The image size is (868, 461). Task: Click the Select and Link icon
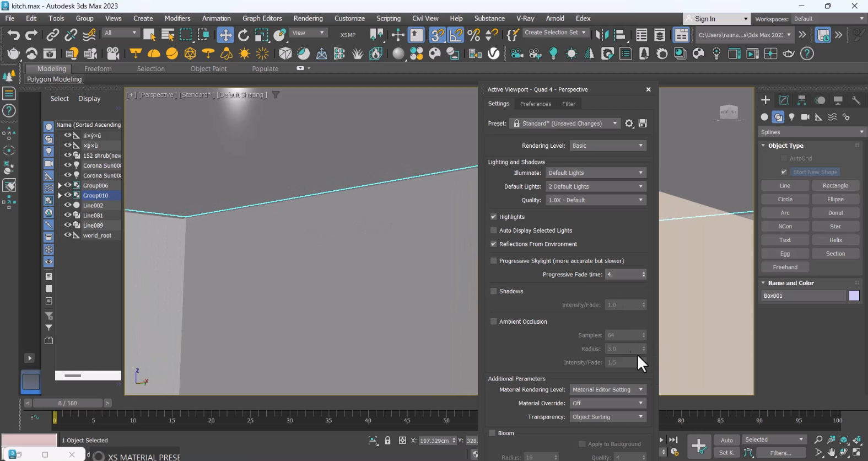52,35
